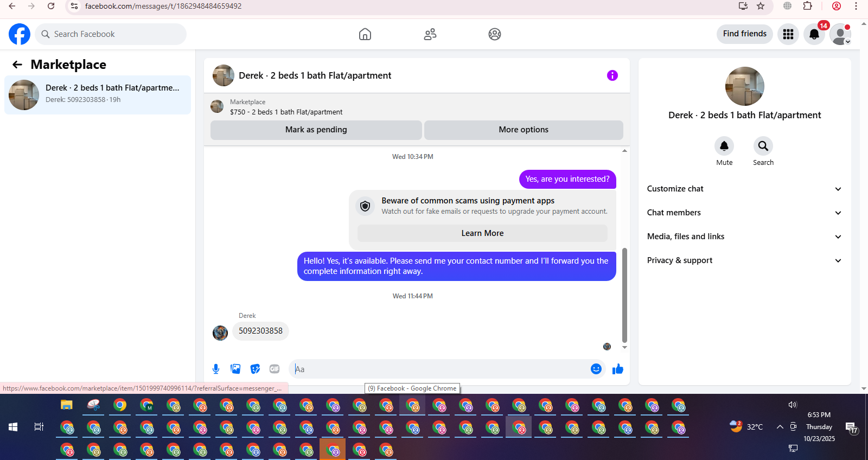View site information icon in address bar
Viewport: 868px width, 460px height.
tap(74, 6)
